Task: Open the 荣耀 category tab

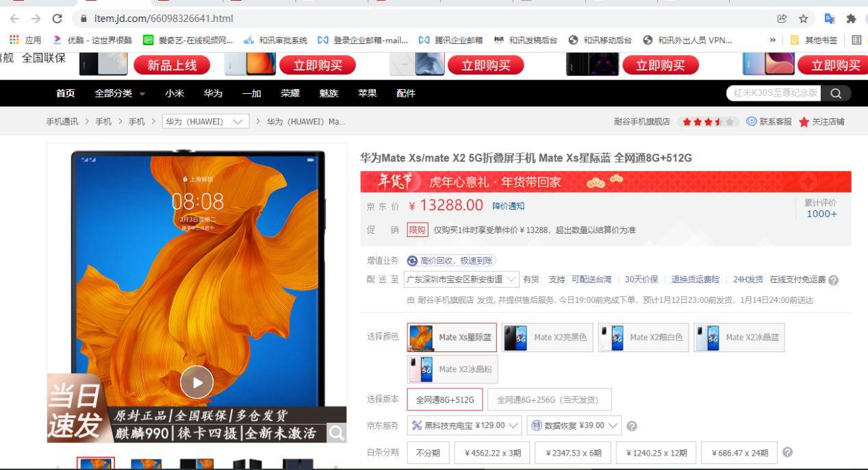Action: 290,93
